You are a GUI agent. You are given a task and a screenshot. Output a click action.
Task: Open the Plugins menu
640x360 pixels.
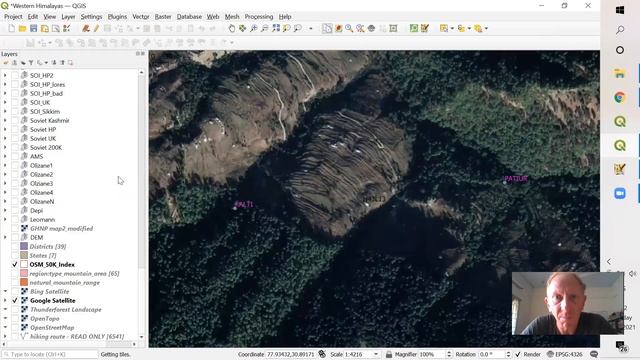pyautogui.click(x=117, y=17)
